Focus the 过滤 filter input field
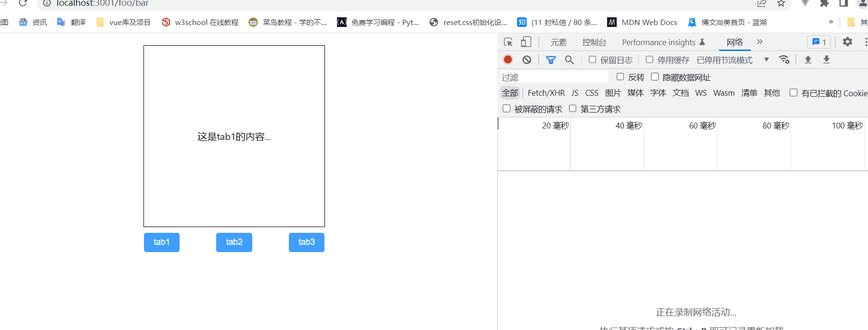The width and height of the screenshot is (868, 330). pyautogui.click(x=554, y=77)
